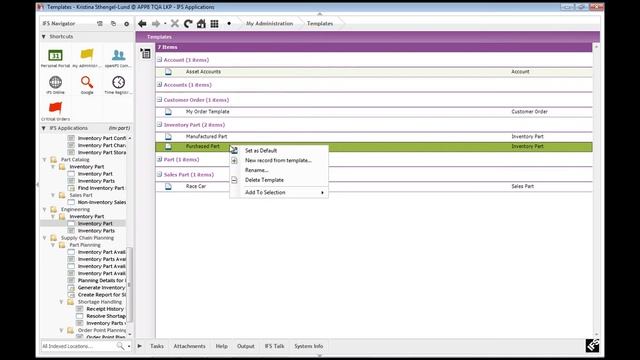Viewport: 640px width, 360px height.
Task: Click the document icon of My Order Template
Action: click(x=169, y=112)
